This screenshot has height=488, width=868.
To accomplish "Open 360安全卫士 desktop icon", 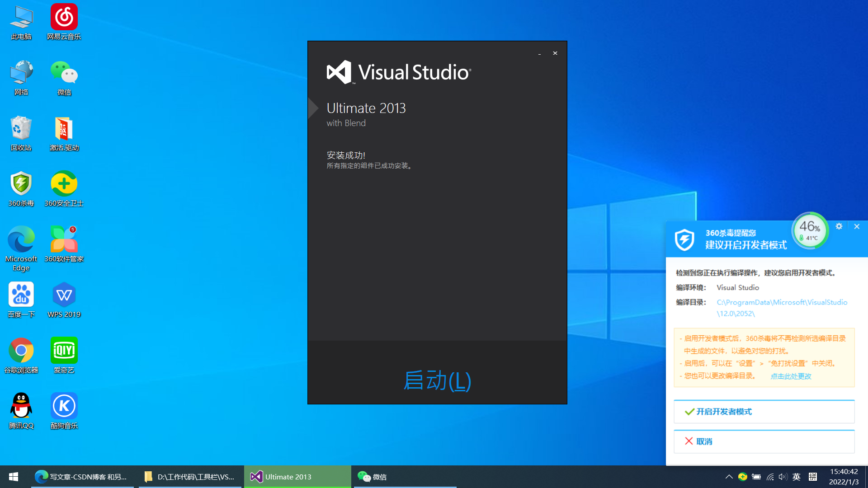I will point(64,189).
